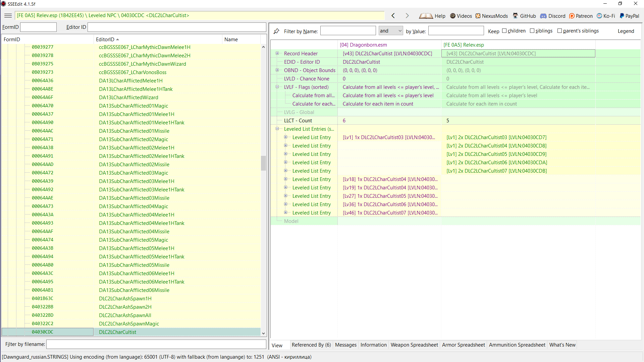Click the pin filter icon

click(x=276, y=31)
